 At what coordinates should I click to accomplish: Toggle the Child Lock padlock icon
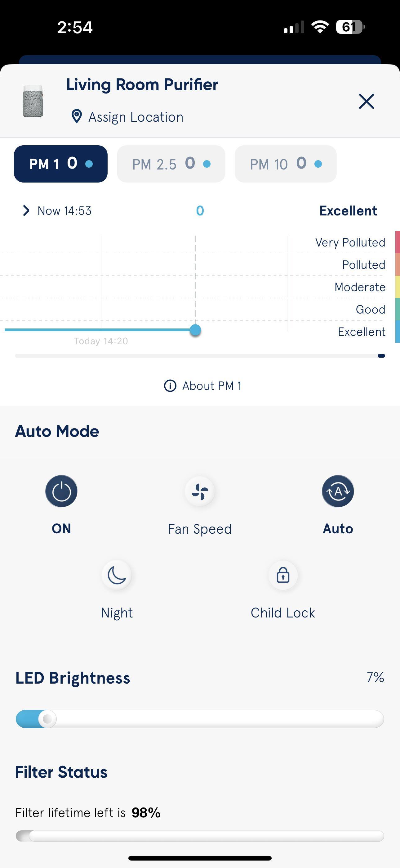point(283,575)
